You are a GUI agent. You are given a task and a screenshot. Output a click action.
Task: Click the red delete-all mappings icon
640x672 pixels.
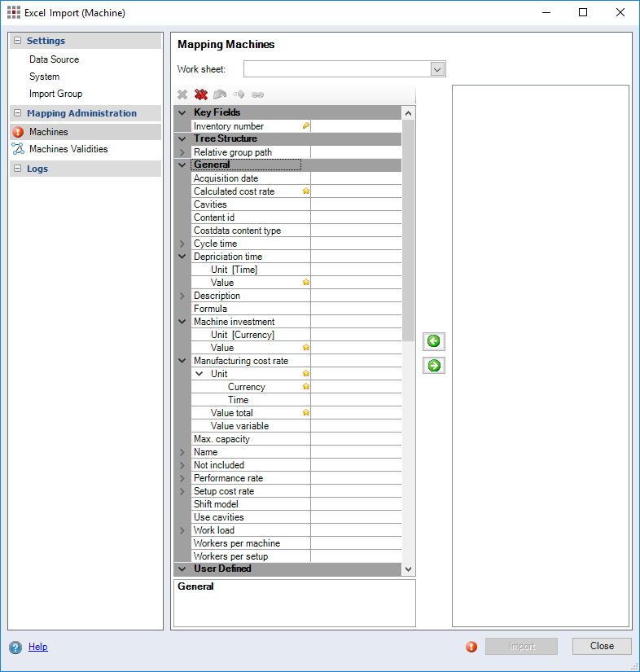coord(201,94)
